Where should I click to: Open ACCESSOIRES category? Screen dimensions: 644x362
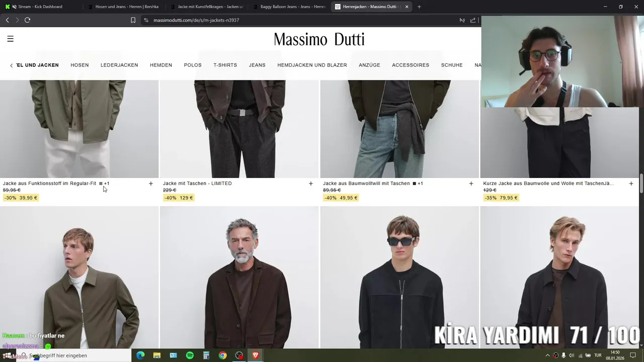[411, 65]
